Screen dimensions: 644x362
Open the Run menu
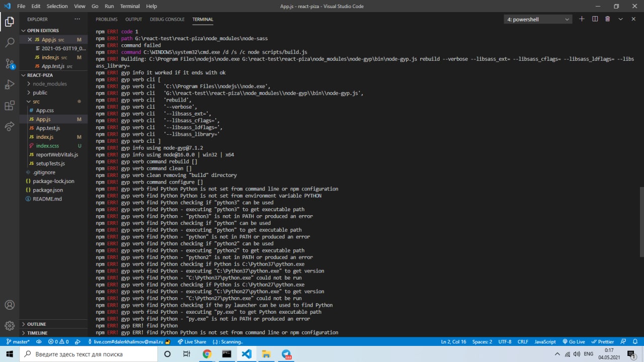[x=109, y=7]
